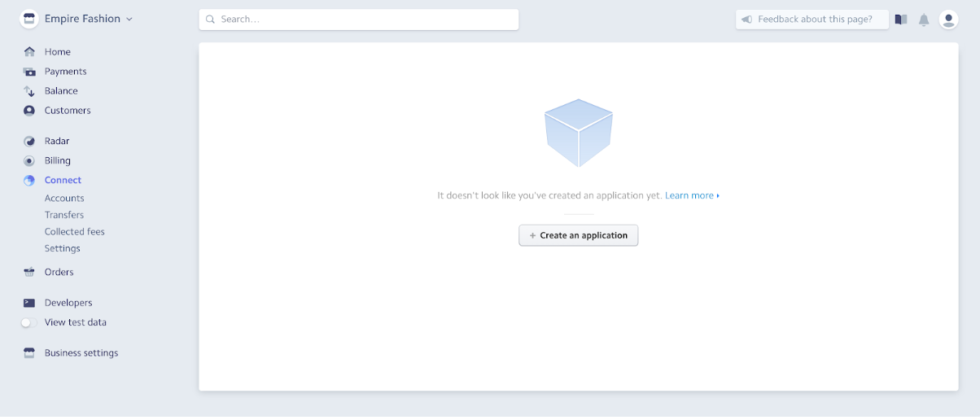The width and height of the screenshot is (980, 420).
Task: Click the Orders basket icon
Action: click(29, 273)
